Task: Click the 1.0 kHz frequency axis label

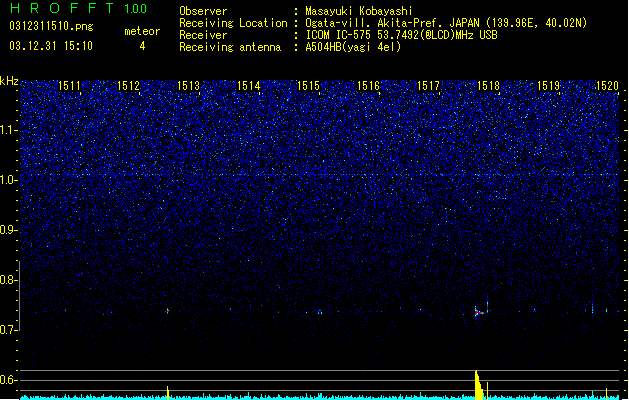Action: pos(8,181)
